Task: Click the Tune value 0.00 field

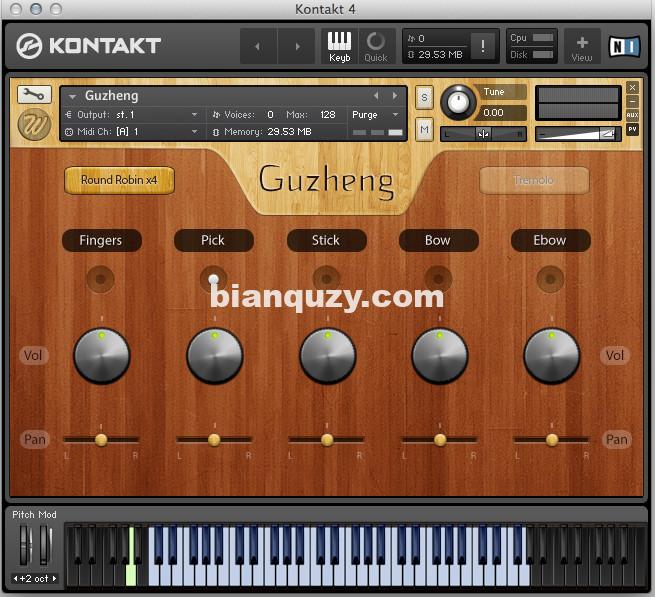Action: [x=500, y=112]
